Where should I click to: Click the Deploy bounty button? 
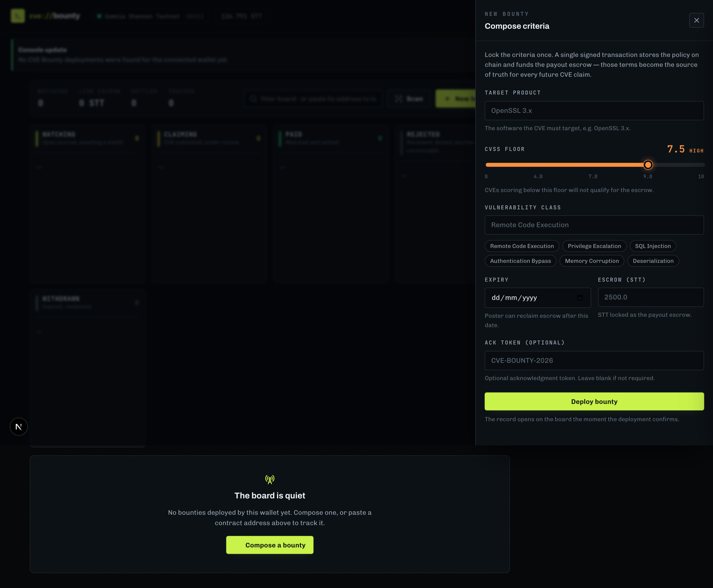pos(594,401)
